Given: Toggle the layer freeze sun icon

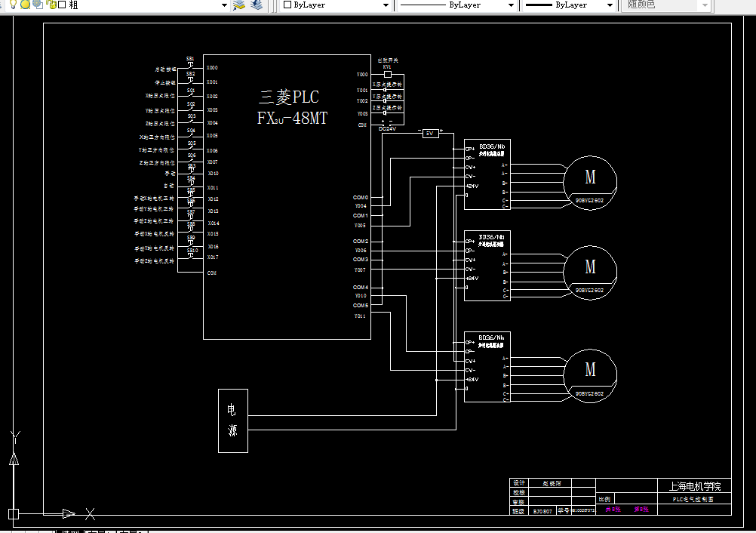Looking at the screenshot, I should [x=25, y=5].
